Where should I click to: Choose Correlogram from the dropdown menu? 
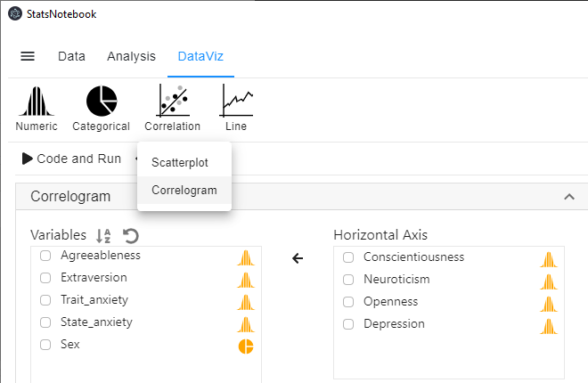[184, 190]
